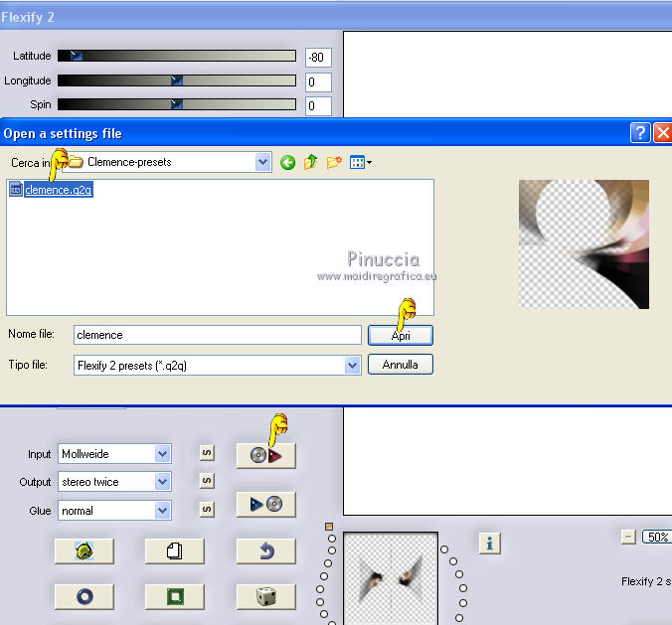Expand the Glue normal dropdown
Screen dimensions: 672x625
tap(162, 510)
